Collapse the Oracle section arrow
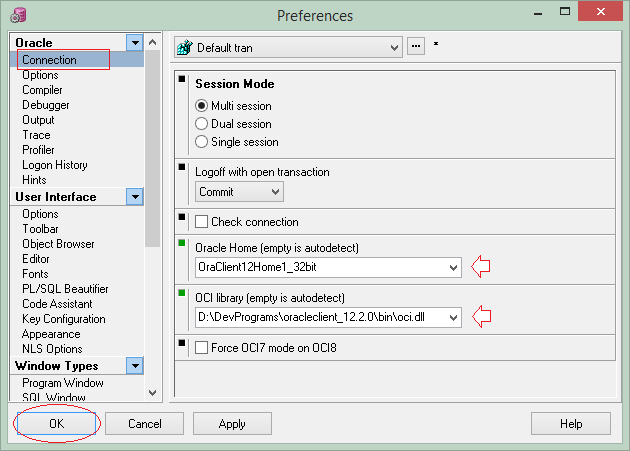630x451 pixels. click(135, 42)
